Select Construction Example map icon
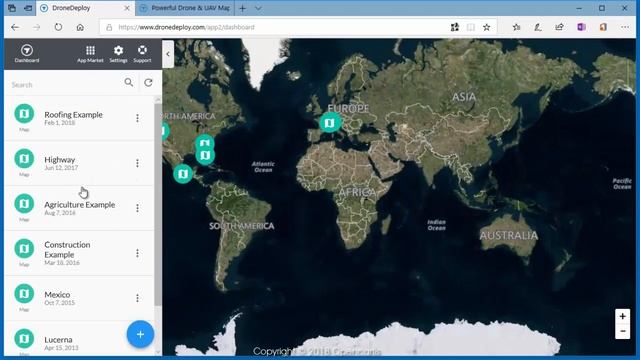 click(24, 248)
